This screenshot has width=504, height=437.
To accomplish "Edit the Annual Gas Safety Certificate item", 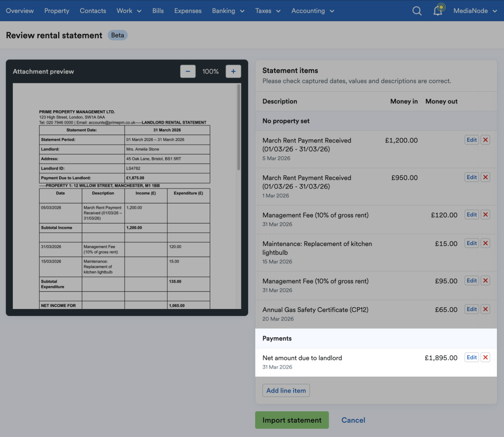I will (472, 309).
